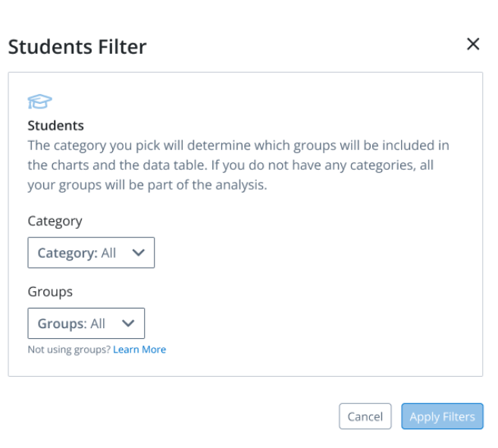Click the graduation cap icon
Image resolution: width=498 pixels, height=448 pixels.
(x=39, y=102)
